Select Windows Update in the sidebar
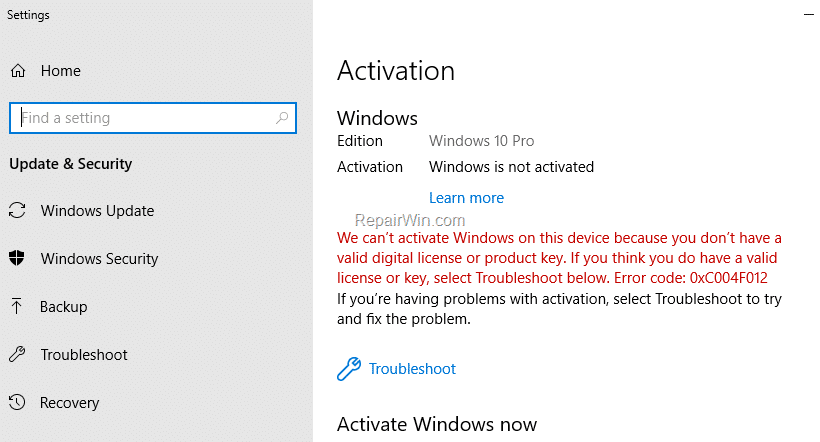Viewport: 820px width, 442px height. click(x=97, y=211)
